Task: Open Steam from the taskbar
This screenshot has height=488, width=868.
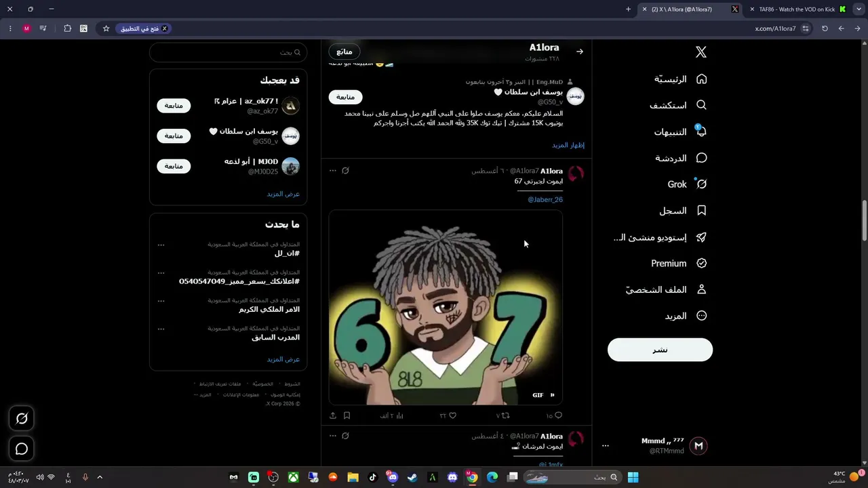Action: tap(412, 477)
